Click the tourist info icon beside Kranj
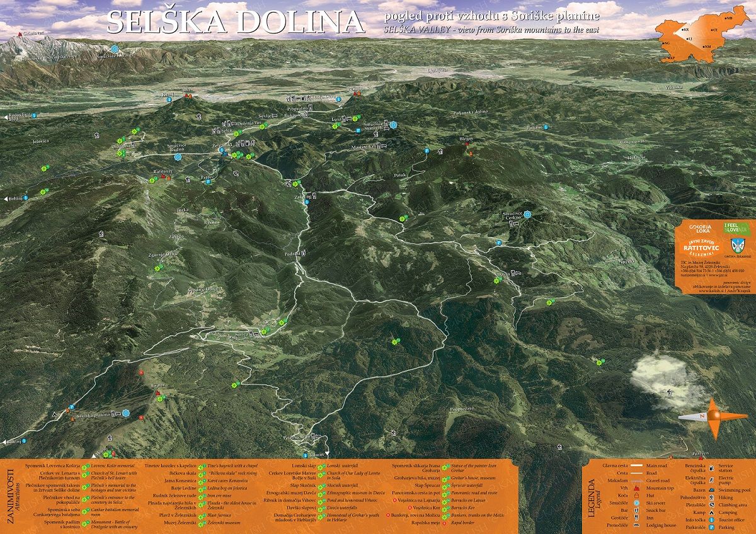Image resolution: width=756 pixels, height=534 pixels. click(x=169, y=99)
